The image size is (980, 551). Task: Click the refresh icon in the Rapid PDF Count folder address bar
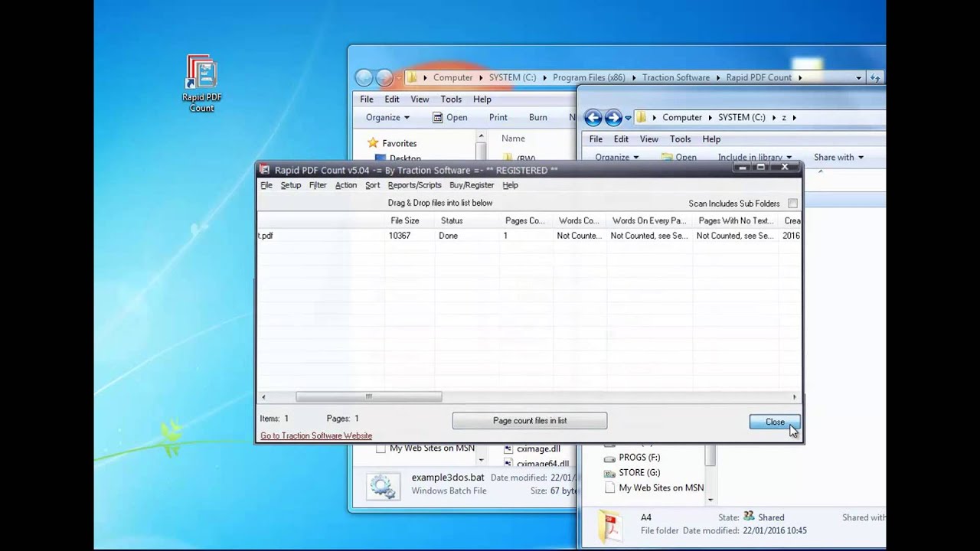click(876, 77)
